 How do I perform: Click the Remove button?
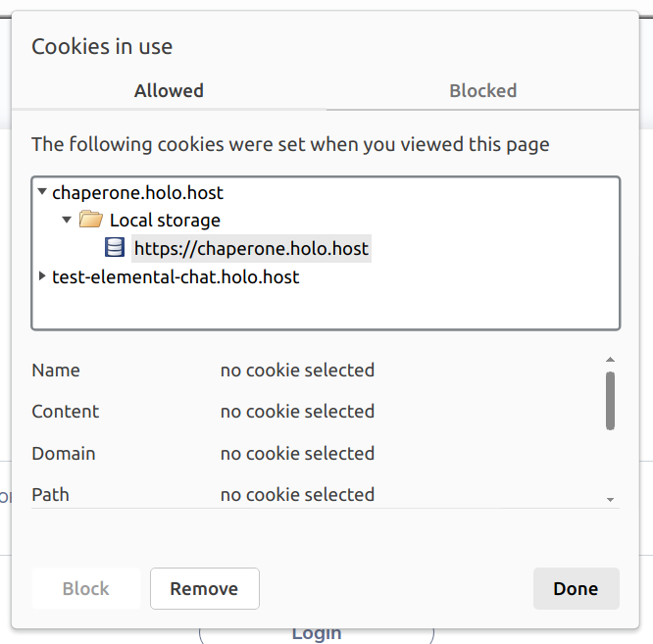[204, 588]
